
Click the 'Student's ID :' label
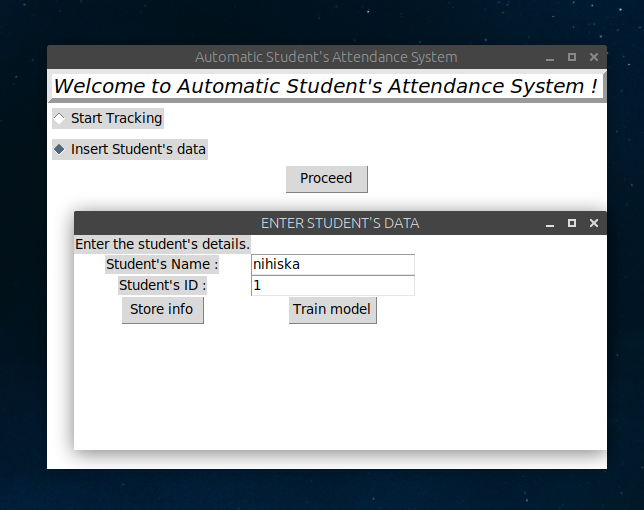pyautogui.click(x=163, y=285)
